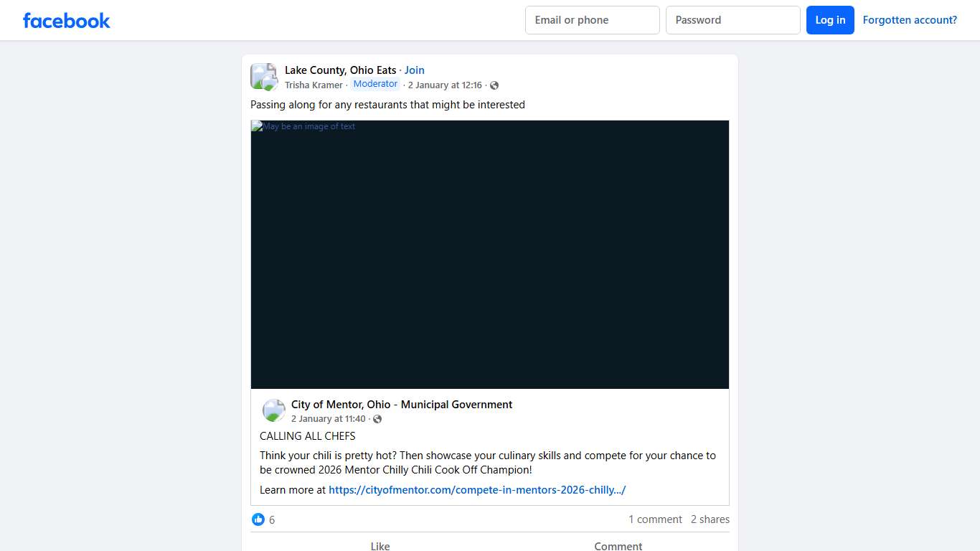Image resolution: width=980 pixels, height=551 pixels.
Task: Open the 2 January at 12:16 timestamp
Action: pyautogui.click(x=445, y=85)
